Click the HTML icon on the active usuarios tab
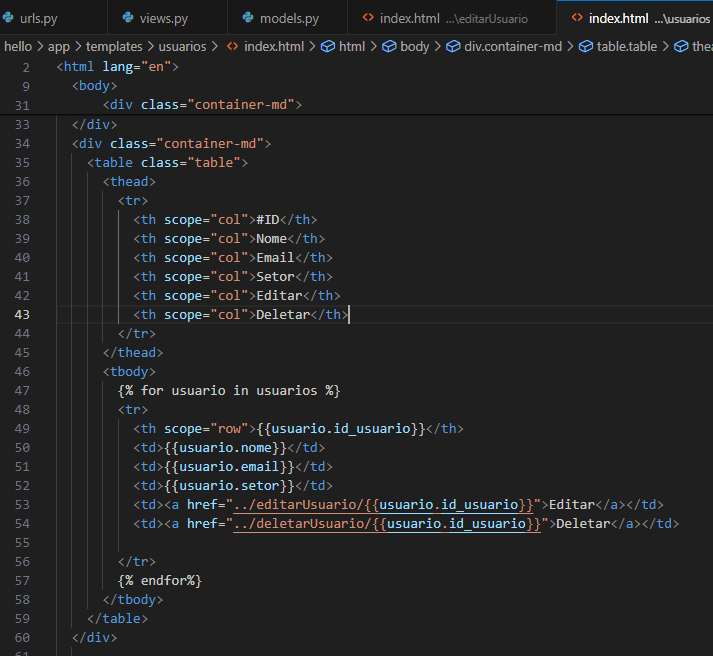The height and width of the screenshot is (656, 713). [x=577, y=18]
